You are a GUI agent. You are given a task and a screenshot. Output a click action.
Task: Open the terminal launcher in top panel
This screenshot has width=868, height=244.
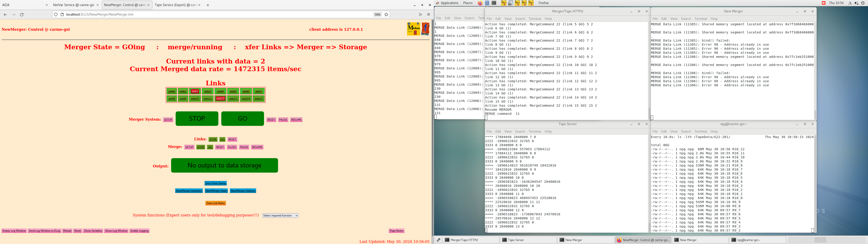click(494, 3)
